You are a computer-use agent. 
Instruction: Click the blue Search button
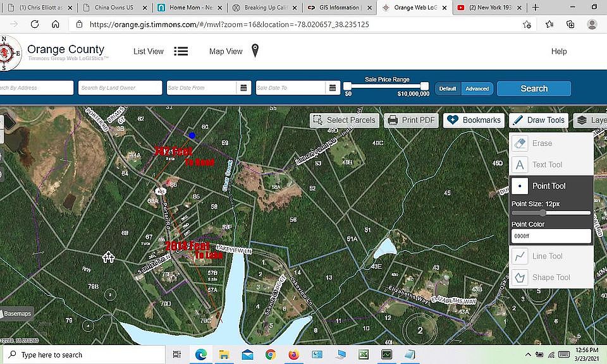click(534, 88)
